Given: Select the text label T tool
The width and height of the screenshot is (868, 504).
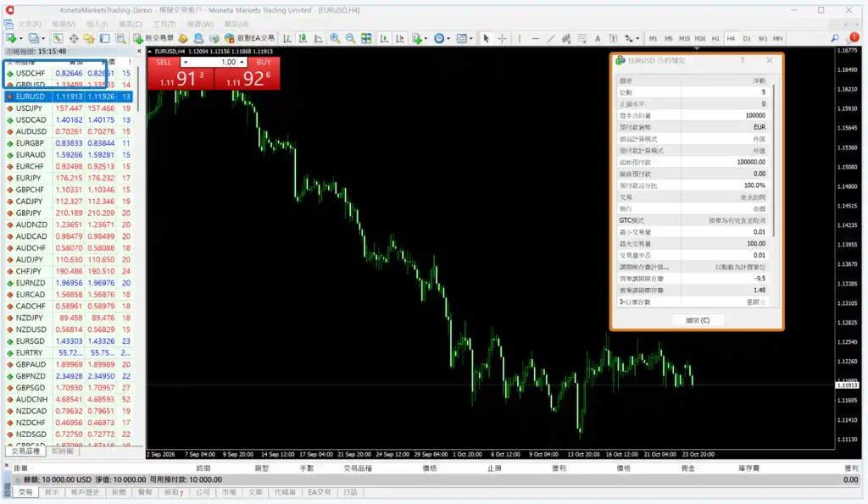Looking at the screenshot, I should (x=613, y=38).
